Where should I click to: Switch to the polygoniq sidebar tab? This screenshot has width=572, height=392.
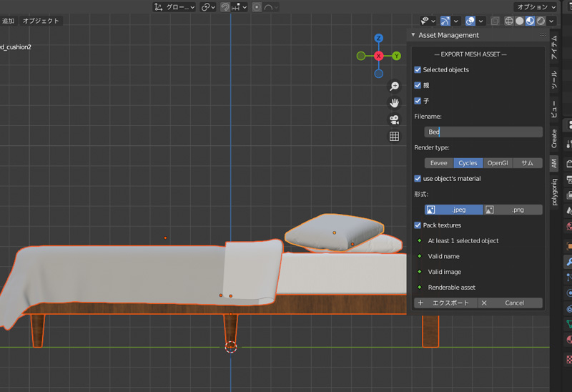(x=553, y=192)
